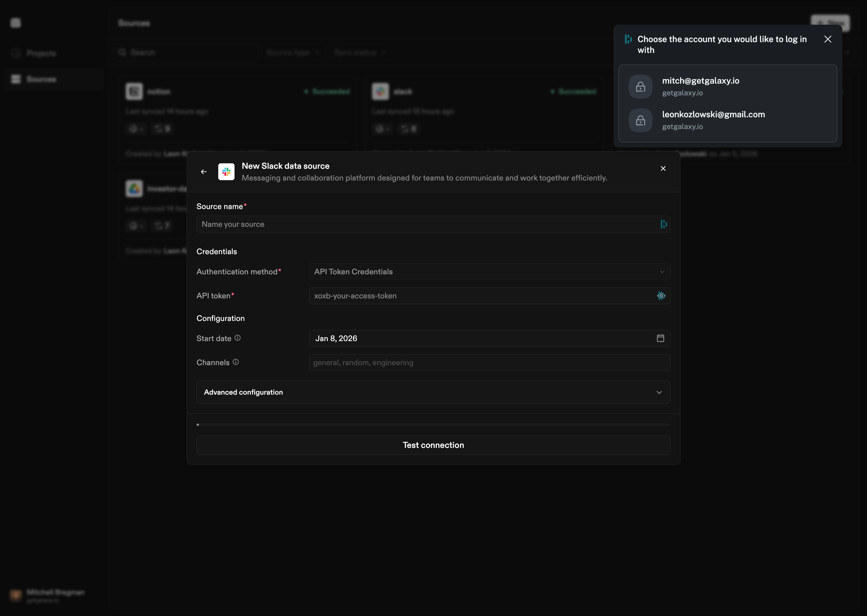Expand the Advanced configuration section

coord(433,392)
